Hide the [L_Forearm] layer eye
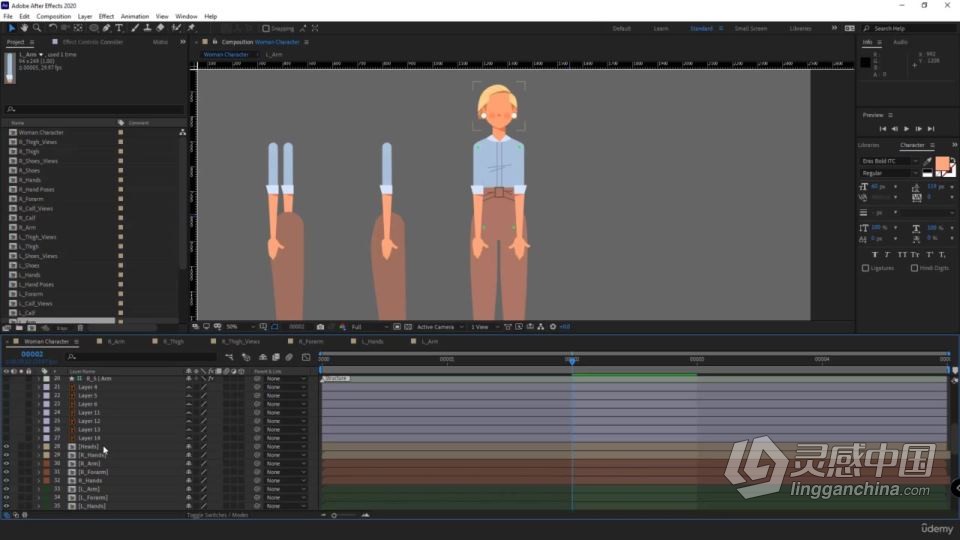Screen dimensions: 960x540 [x=6, y=498]
